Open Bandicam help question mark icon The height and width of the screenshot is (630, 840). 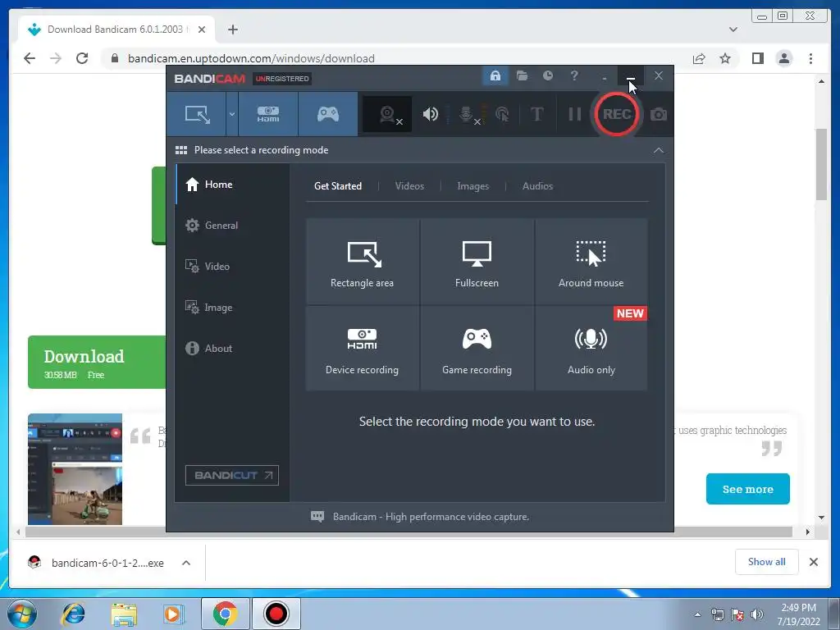[573, 75]
